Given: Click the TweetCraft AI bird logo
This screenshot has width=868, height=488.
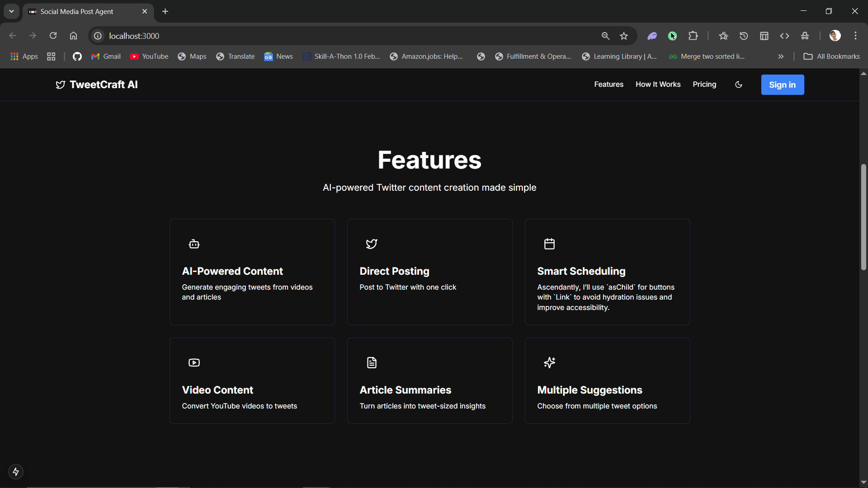Looking at the screenshot, I should [60, 85].
